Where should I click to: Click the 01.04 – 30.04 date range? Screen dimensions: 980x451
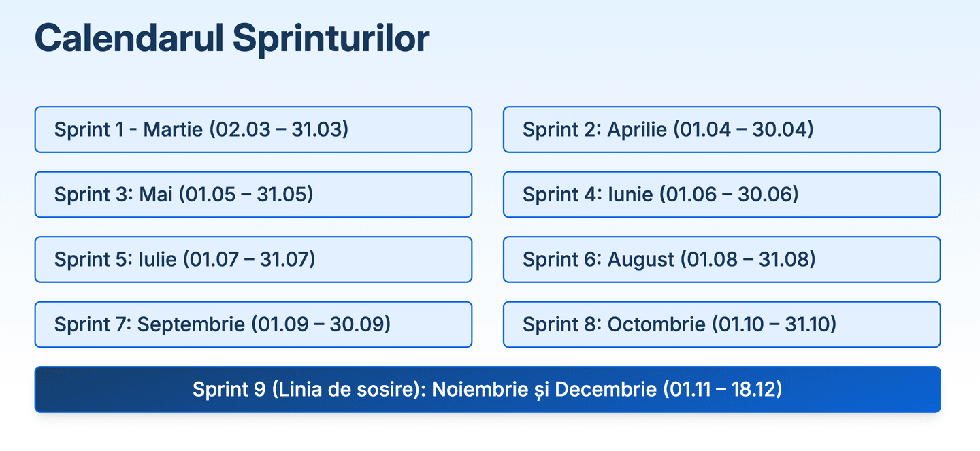(743, 129)
